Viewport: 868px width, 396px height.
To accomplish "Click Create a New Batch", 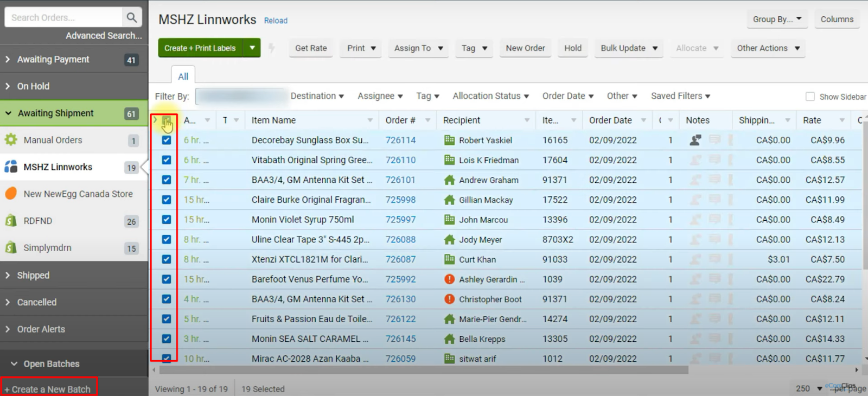I will pos(48,389).
